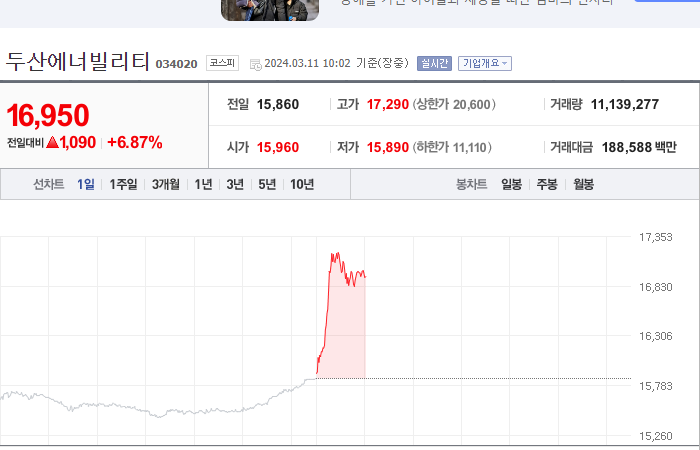This screenshot has width=700, height=450.
Task: Select the 1년 chart range
Action: click(x=203, y=184)
